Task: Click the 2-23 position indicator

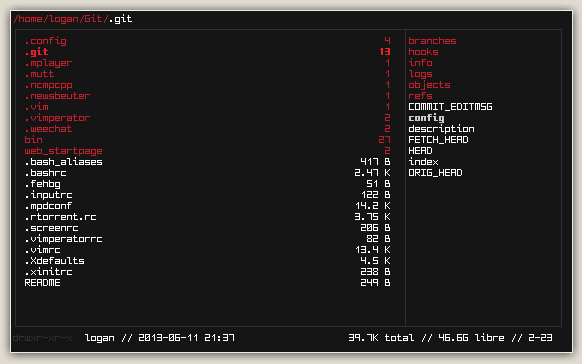Action: pyautogui.click(x=540, y=338)
